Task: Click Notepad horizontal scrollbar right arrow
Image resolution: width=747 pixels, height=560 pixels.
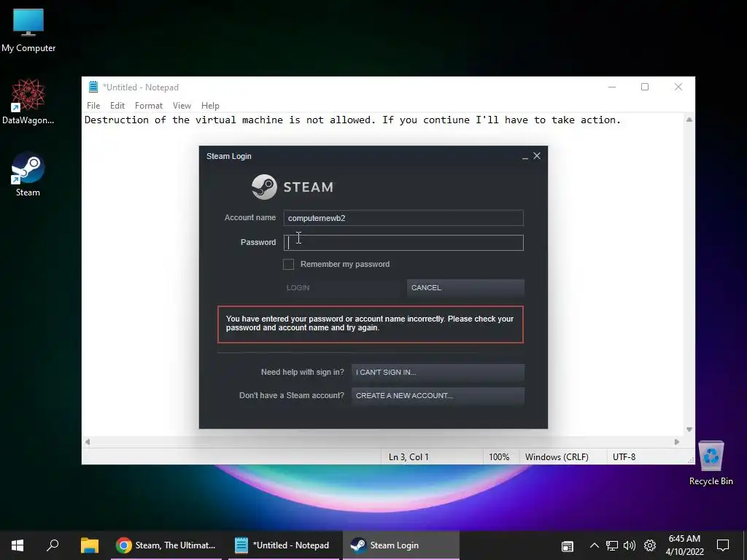Action: pos(676,442)
